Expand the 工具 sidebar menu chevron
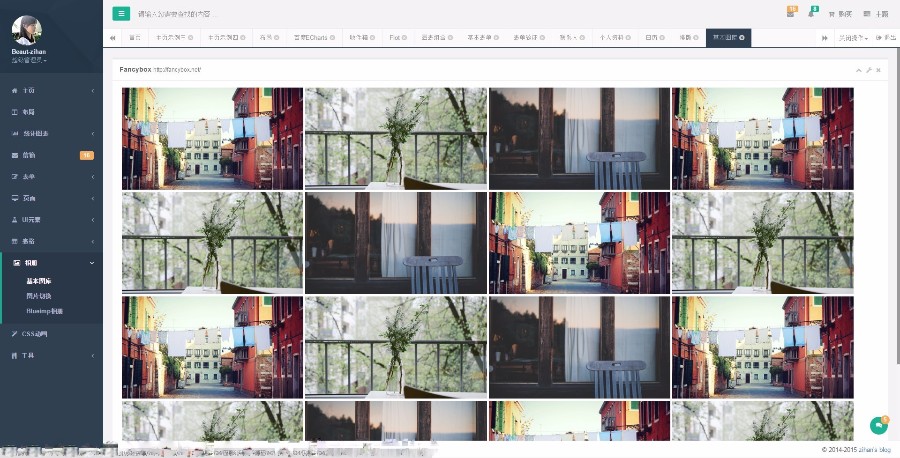The image size is (900, 458). pos(92,356)
